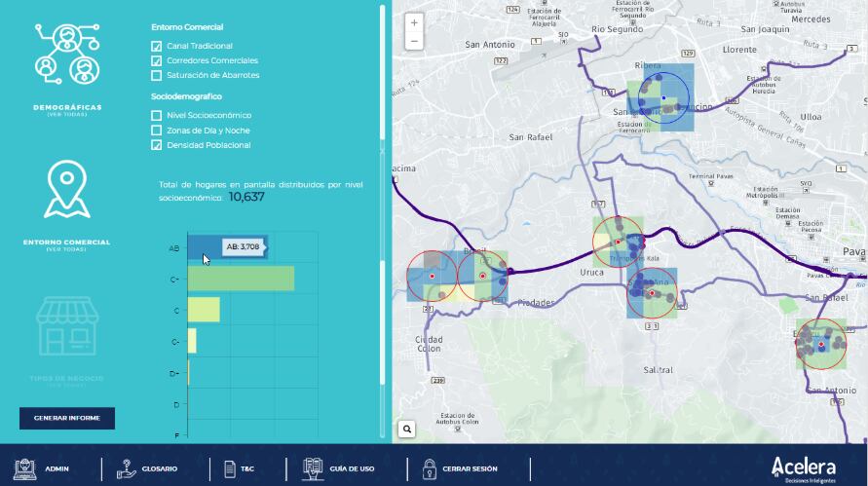The height and width of the screenshot is (486, 868).
Task: Open the map search magnifier
Action: 407,429
